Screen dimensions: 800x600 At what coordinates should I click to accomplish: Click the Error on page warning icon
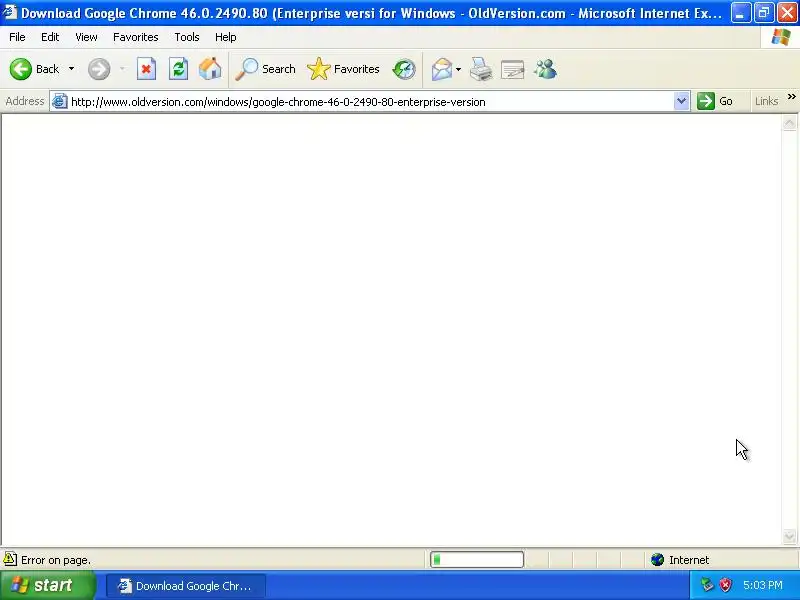click(10, 559)
